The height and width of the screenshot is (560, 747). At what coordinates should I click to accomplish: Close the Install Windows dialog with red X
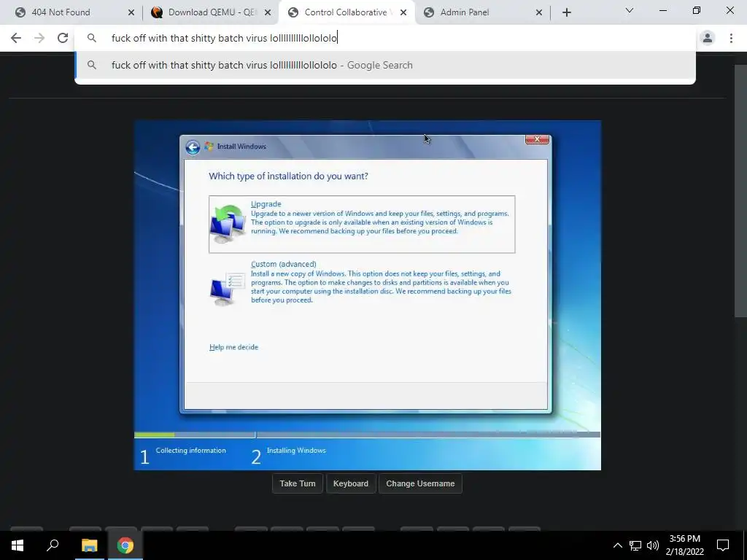pyautogui.click(x=537, y=139)
